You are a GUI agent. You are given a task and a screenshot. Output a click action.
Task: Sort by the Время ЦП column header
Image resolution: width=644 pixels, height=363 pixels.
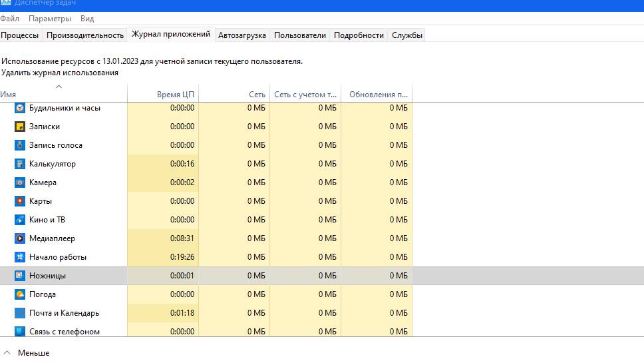(163, 94)
